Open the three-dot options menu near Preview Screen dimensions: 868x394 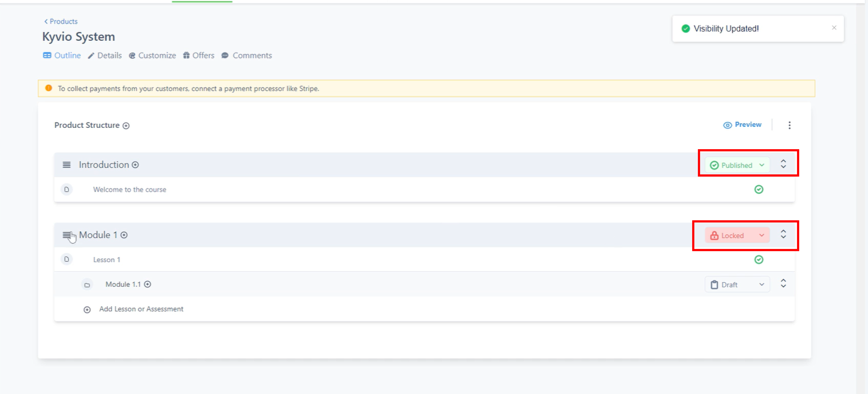[789, 125]
